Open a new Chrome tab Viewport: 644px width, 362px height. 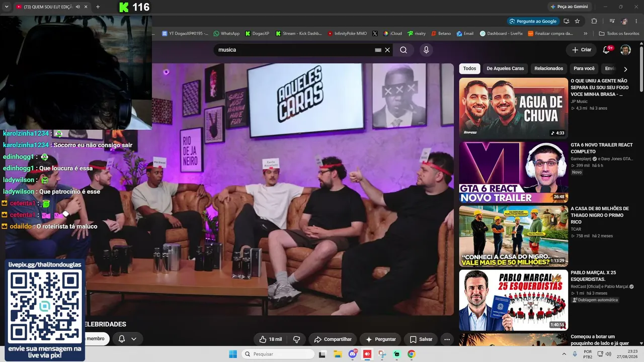[x=98, y=7]
